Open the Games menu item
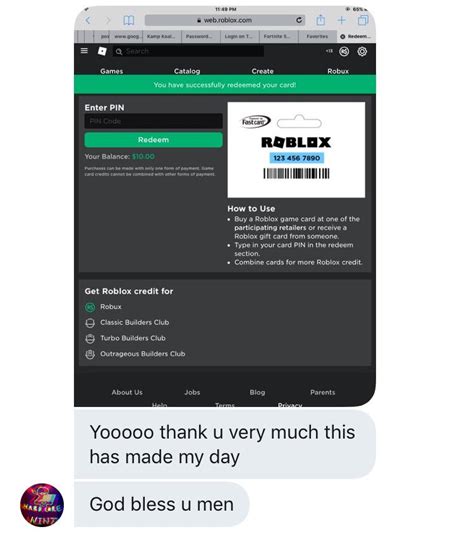 click(x=112, y=71)
